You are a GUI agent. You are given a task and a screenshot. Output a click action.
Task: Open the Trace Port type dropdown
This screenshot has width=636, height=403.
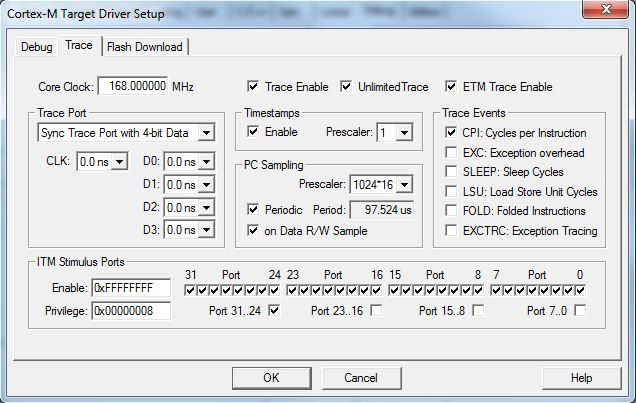coord(206,133)
